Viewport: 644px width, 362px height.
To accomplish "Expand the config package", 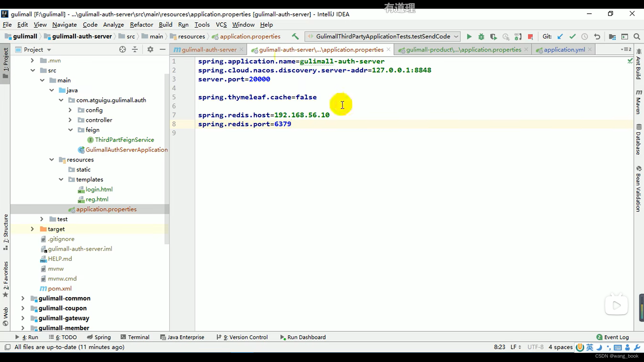I will [70, 110].
